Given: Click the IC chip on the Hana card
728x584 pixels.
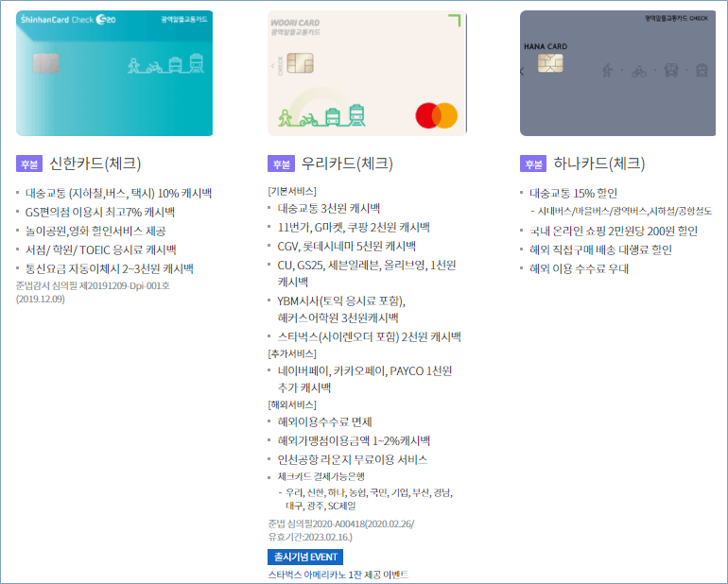Looking at the screenshot, I should point(550,63).
